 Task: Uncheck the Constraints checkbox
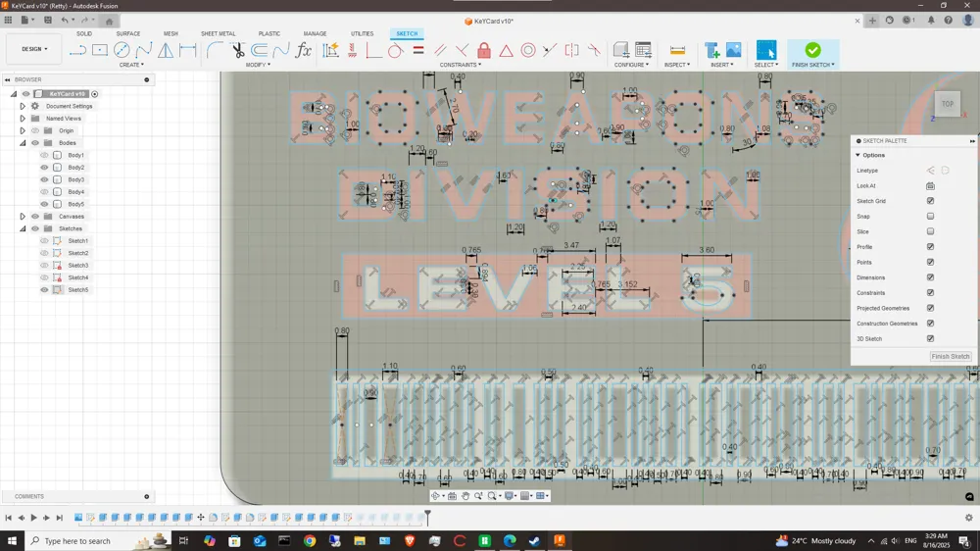coord(930,293)
